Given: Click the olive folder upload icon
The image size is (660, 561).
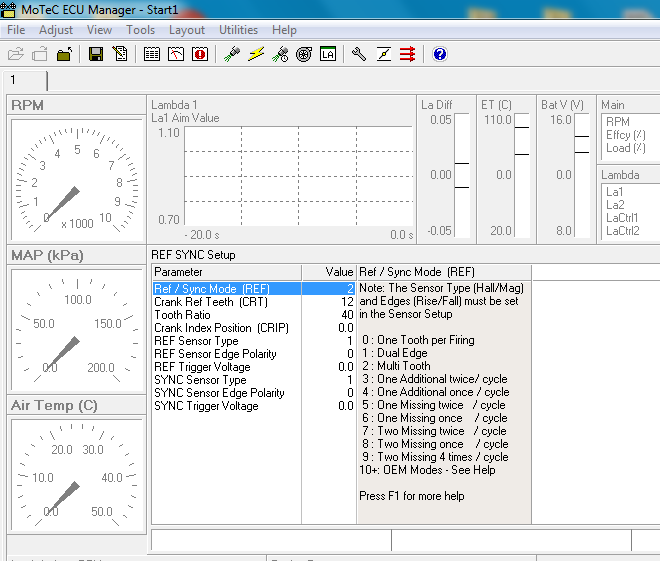Looking at the screenshot, I should click(64, 54).
